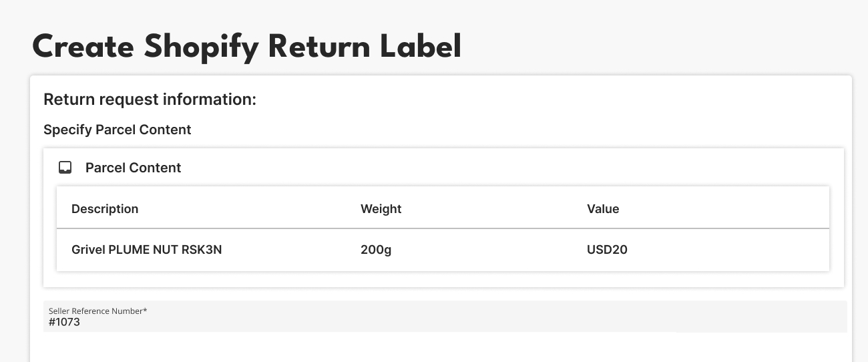Click the Seller Reference Number* field label
The width and height of the screenshot is (868, 362).
coord(96,311)
